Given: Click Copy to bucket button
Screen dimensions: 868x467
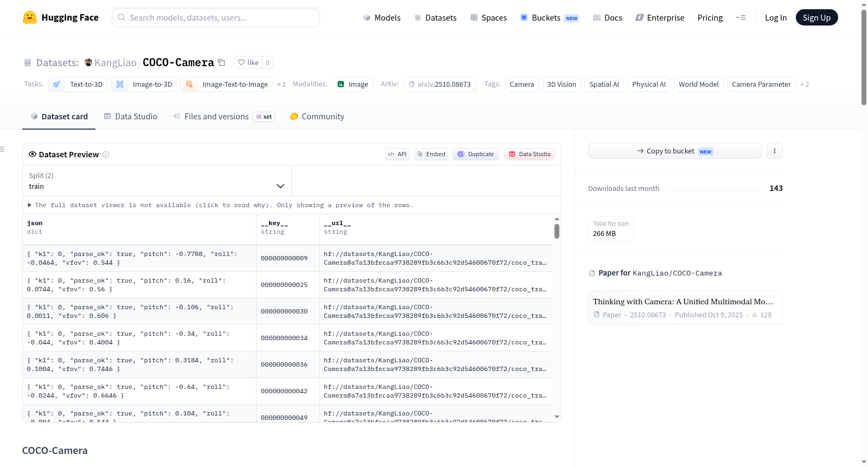Looking at the screenshot, I should (x=675, y=151).
